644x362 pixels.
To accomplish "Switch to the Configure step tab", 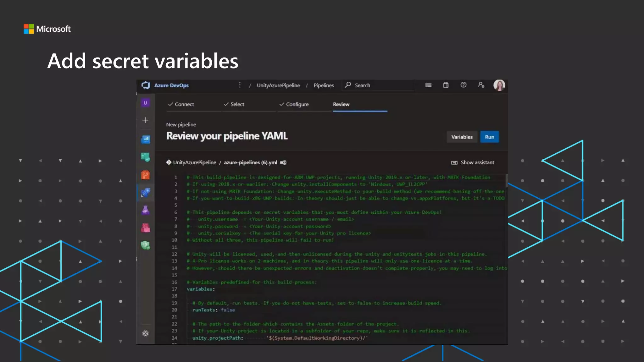I will click(294, 104).
